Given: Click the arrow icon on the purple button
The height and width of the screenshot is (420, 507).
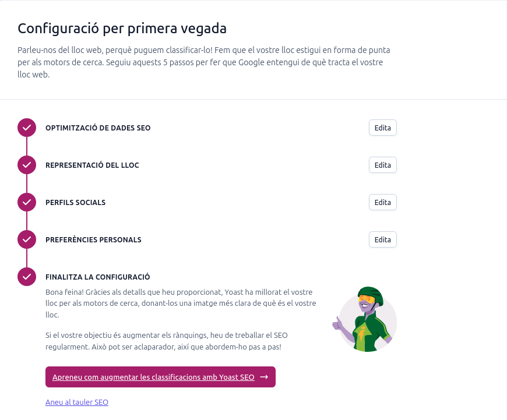Looking at the screenshot, I should point(264,377).
